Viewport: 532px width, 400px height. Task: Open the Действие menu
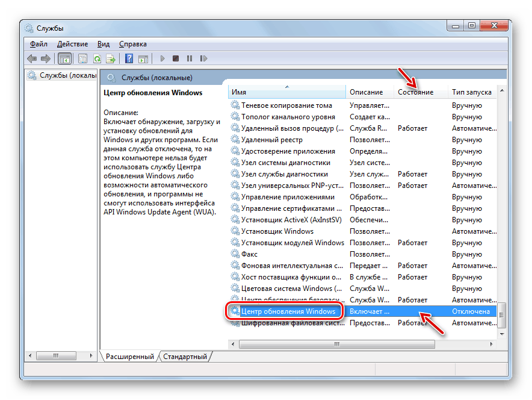[72, 44]
